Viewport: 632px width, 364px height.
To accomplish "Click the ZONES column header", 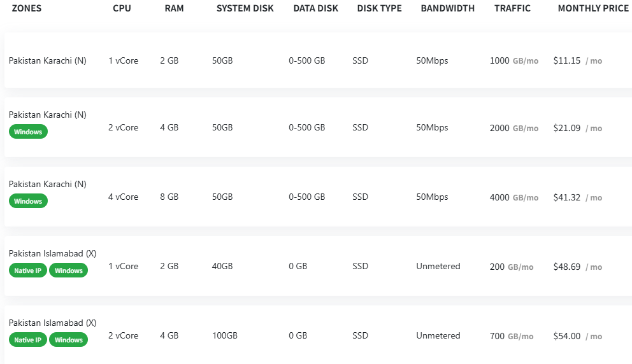I will [27, 8].
